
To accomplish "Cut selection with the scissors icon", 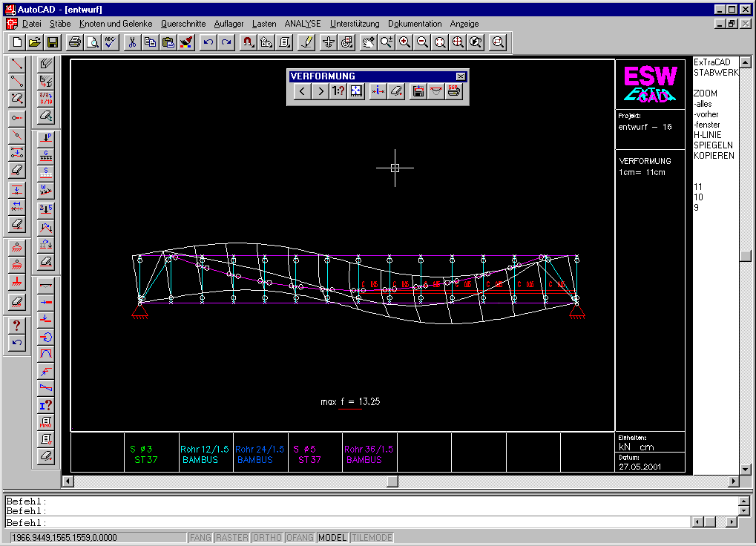I will pyautogui.click(x=132, y=42).
